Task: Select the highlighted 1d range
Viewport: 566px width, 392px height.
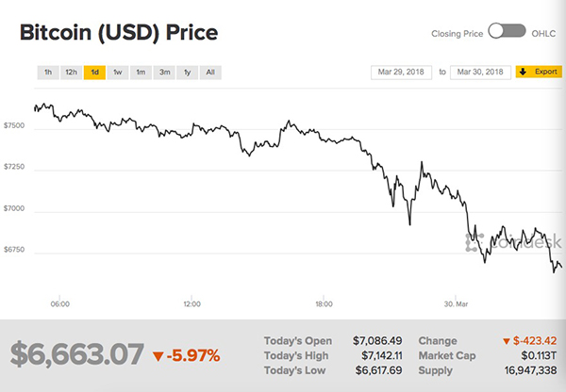Action: click(x=94, y=72)
